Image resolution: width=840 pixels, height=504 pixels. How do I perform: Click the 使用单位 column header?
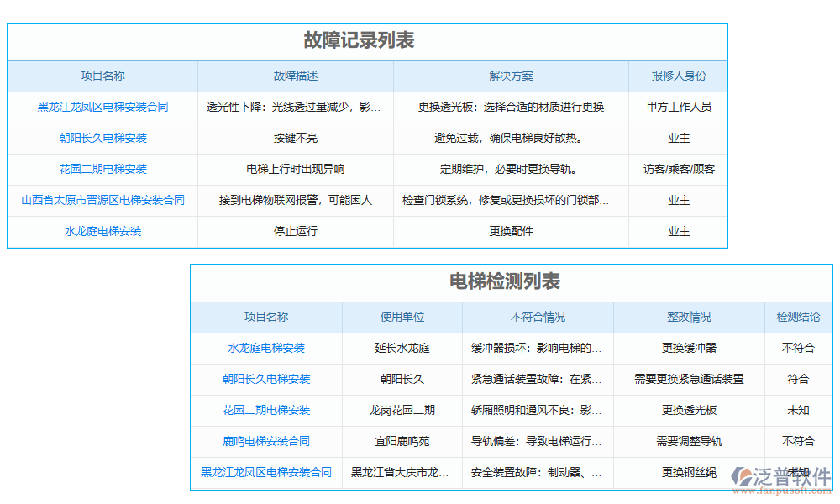click(x=402, y=317)
